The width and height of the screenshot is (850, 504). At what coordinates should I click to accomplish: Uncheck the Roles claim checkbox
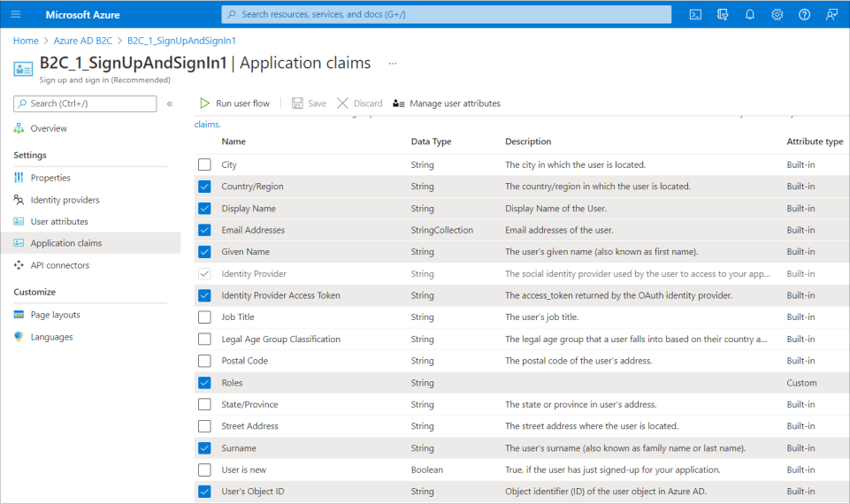205,383
